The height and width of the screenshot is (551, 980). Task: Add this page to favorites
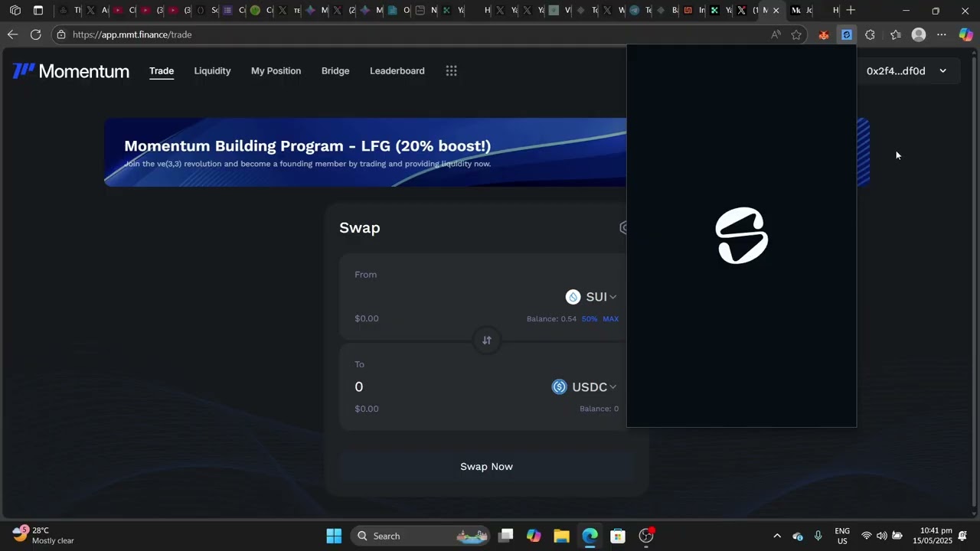796,34
